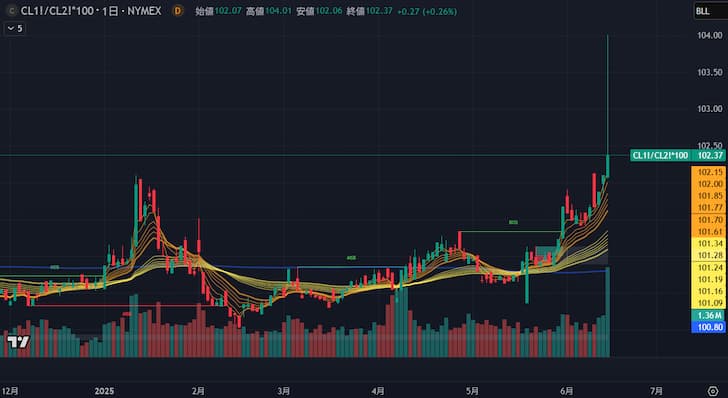Image resolution: width=728 pixels, height=398 pixels.
Task: Click the 103.00 price axis label
Action: (x=709, y=109)
